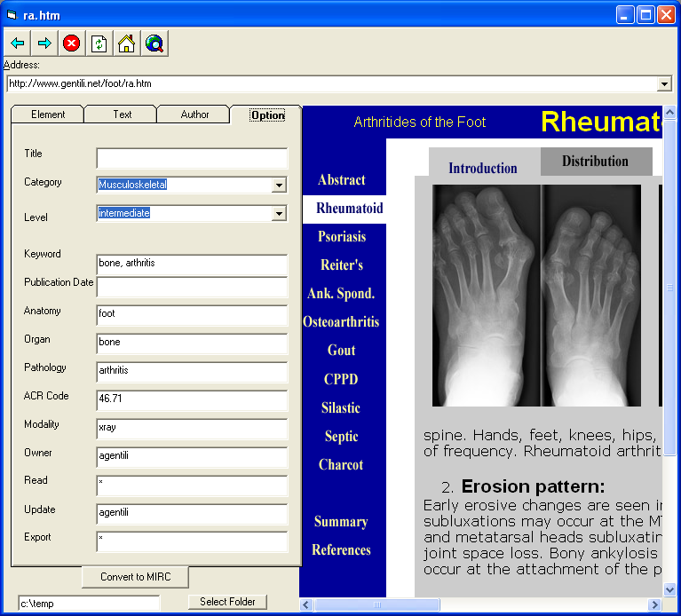Switch to the Element tab

click(48, 115)
